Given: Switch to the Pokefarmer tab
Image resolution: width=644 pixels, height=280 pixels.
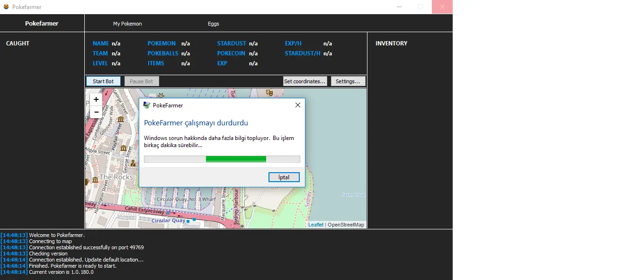Looking at the screenshot, I should tap(42, 23).
